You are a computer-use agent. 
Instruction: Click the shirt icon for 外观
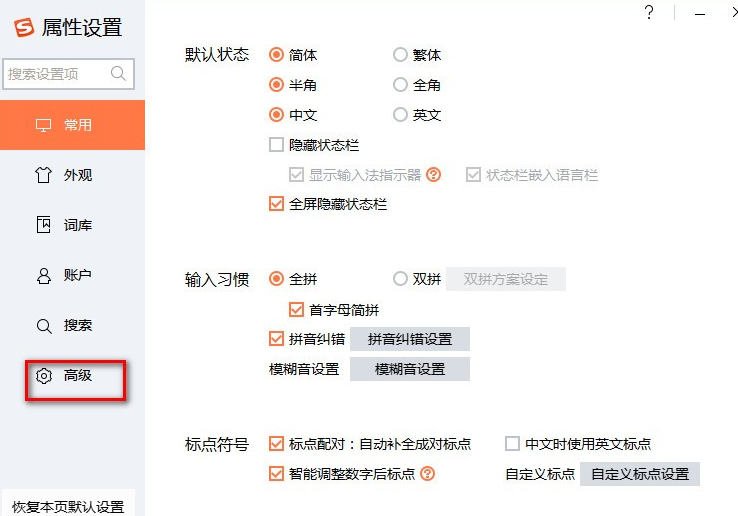(x=43, y=175)
